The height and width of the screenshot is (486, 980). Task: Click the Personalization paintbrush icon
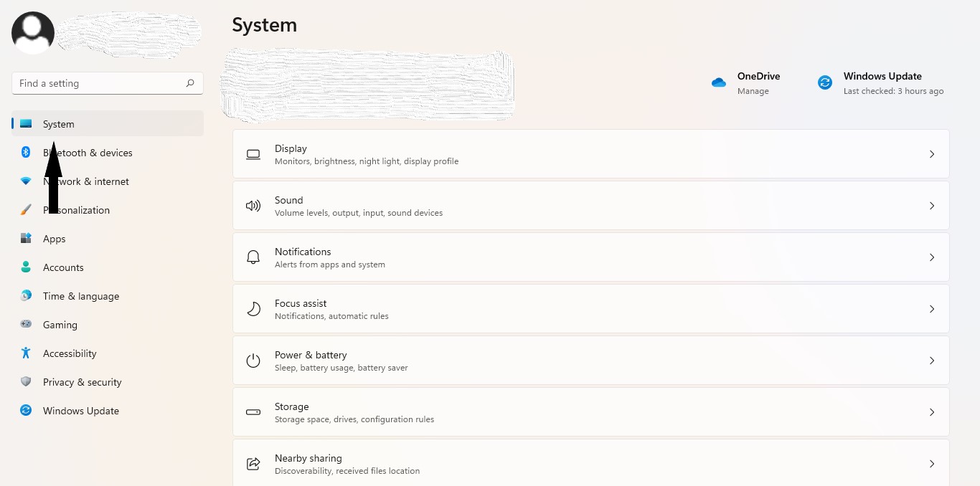click(26, 210)
